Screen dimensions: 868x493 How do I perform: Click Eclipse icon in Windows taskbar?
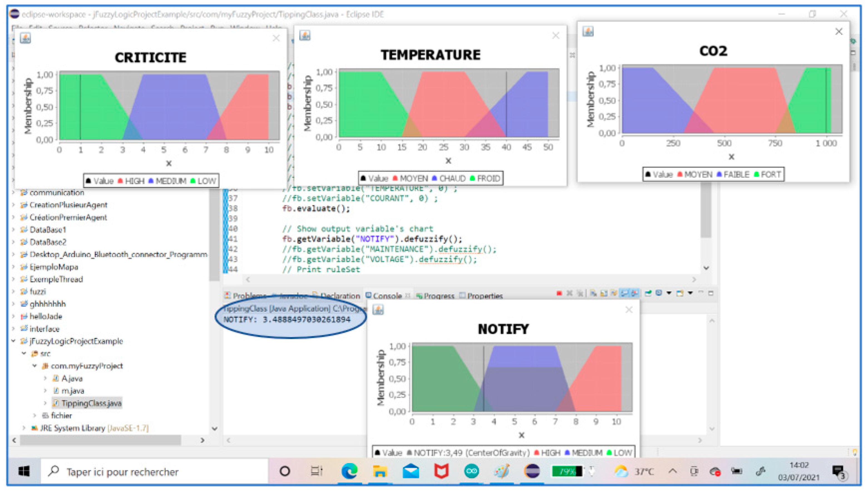(532, 471)
